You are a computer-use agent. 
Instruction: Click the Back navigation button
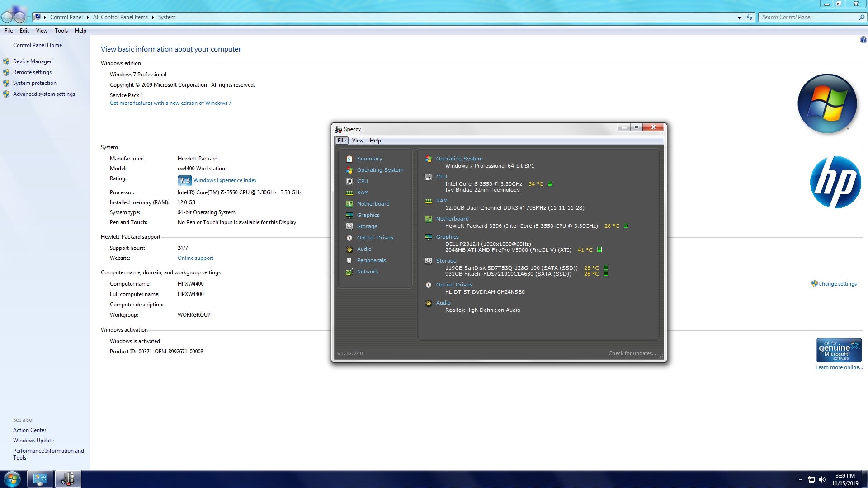click(7, 17)
